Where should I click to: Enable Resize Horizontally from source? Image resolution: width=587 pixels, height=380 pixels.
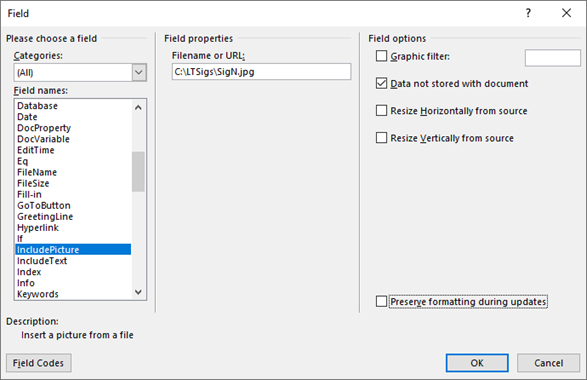381,110
